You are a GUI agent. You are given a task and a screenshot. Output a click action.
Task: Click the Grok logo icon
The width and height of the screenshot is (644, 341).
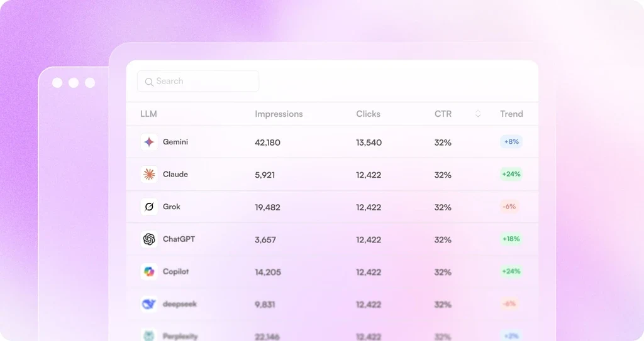(x=149, y=207)
